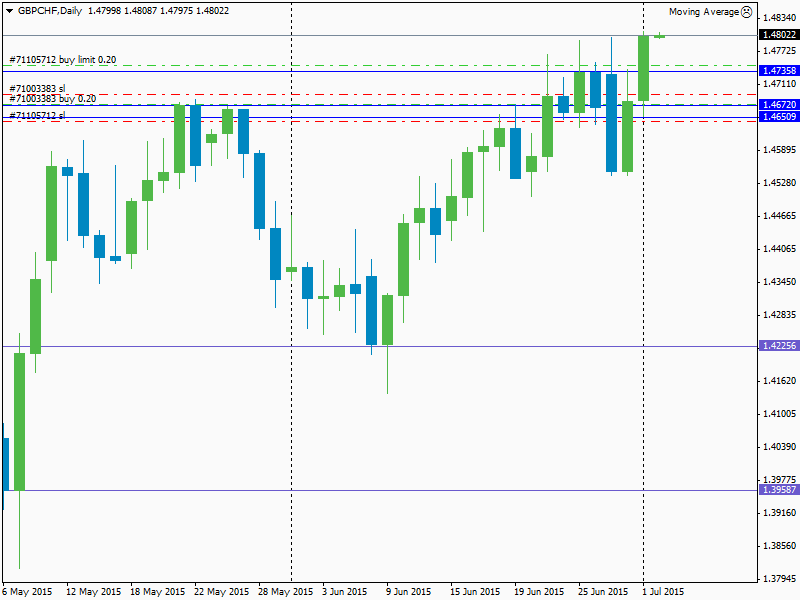800x600 pixels.
Task: Click the triangle arrow beside GBPCHF,Daily
Action: pos(9,11)
